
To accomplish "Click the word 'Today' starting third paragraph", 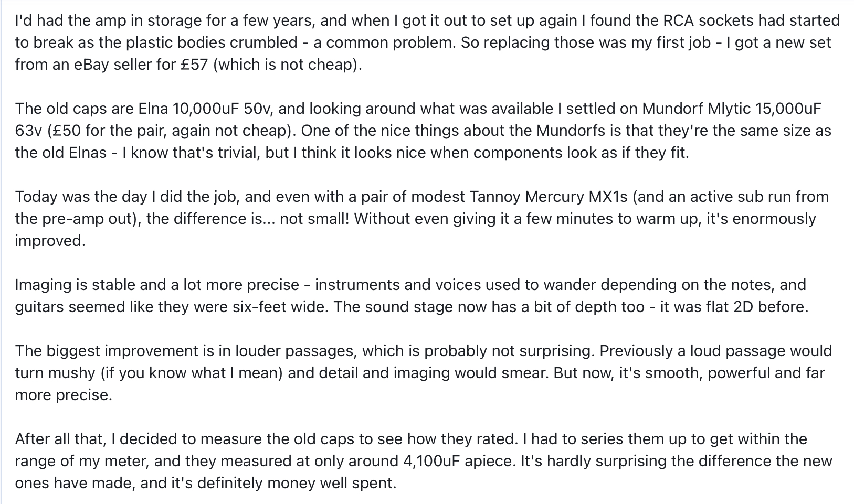I will [x=36, y=197].
